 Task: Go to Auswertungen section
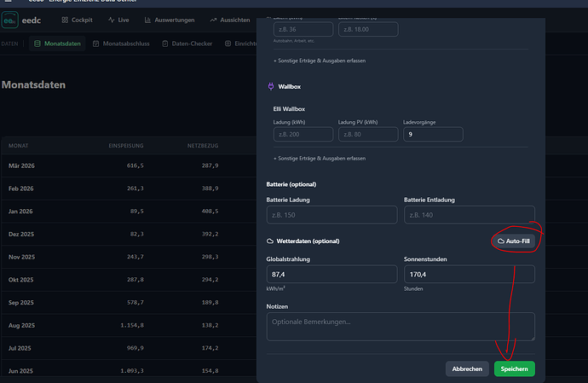pyautogui.click(x=170, y=20)
